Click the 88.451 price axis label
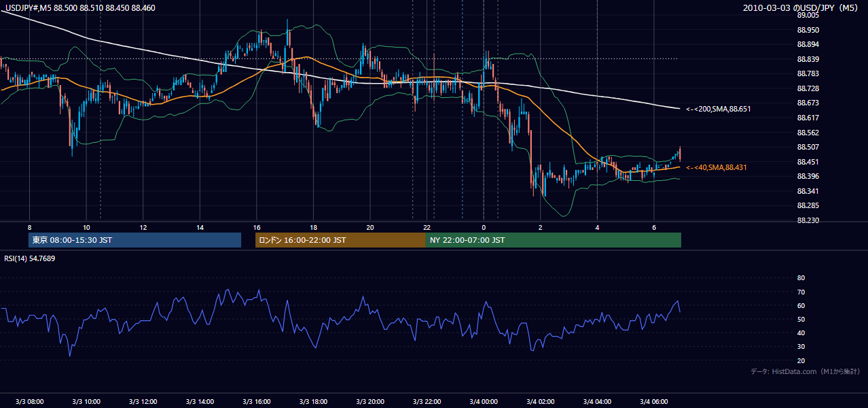868x408 pixels. tap(808, 162)
